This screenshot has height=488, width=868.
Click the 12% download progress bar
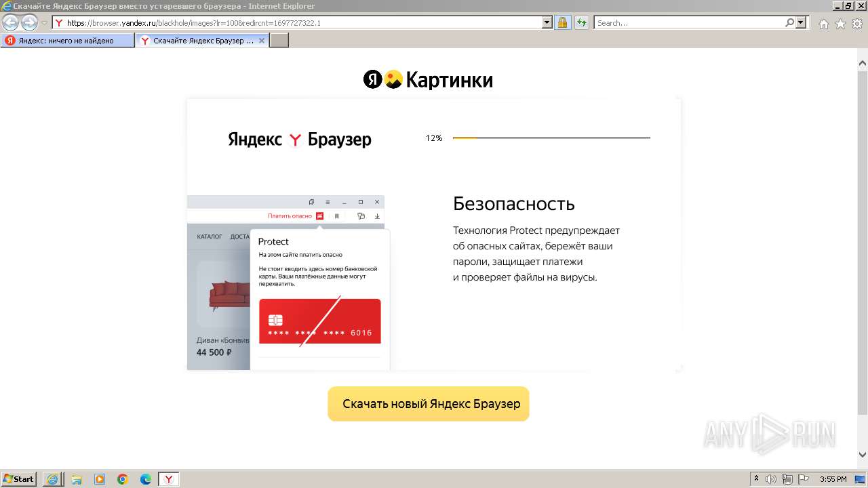pos(551,138)
